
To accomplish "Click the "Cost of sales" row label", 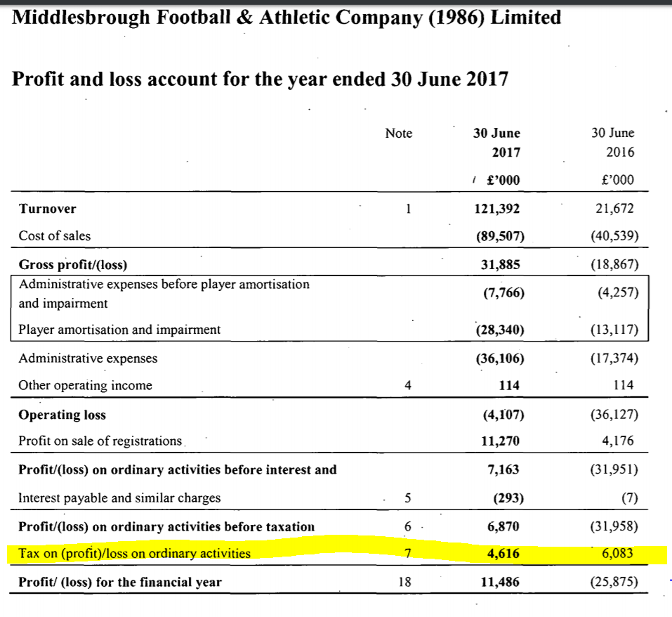I will 55,236.
